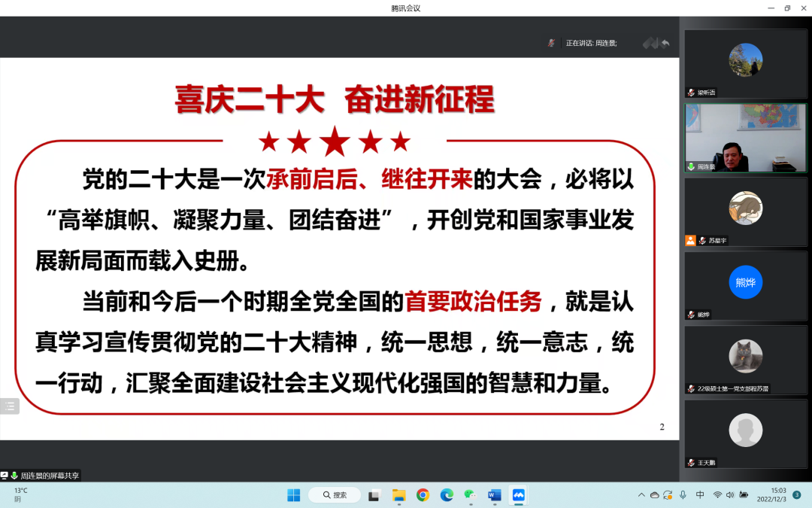Open the slide outline list icon at left
The image size is (812, 508).
(10, 406)
